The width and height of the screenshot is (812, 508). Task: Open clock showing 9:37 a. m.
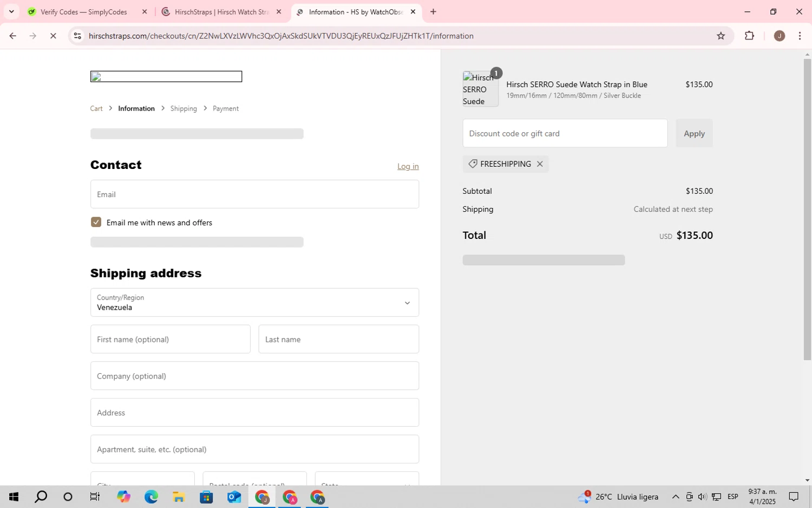(762, 497)
